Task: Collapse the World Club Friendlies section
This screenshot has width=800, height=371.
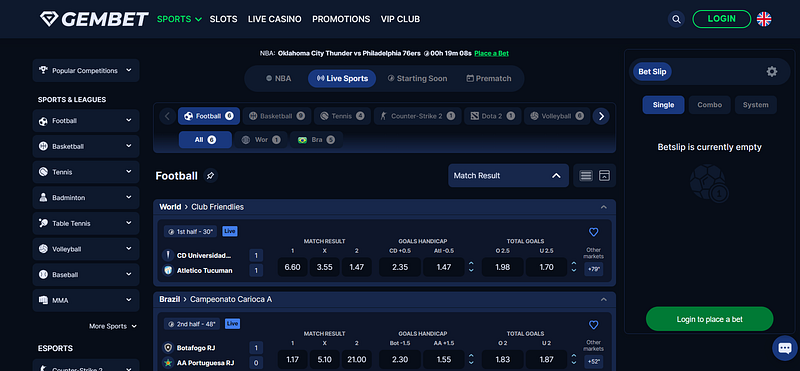Action: [x=604, y=207]
